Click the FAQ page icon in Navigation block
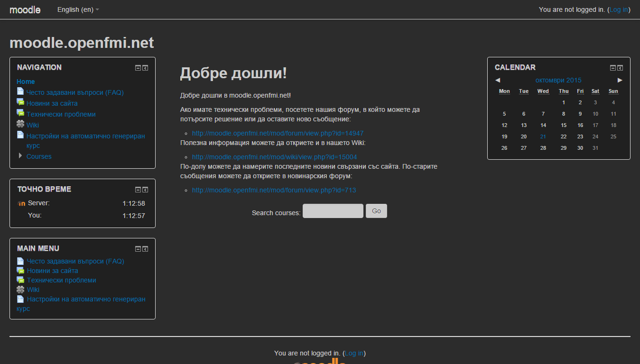 click(x=20, y=92)
